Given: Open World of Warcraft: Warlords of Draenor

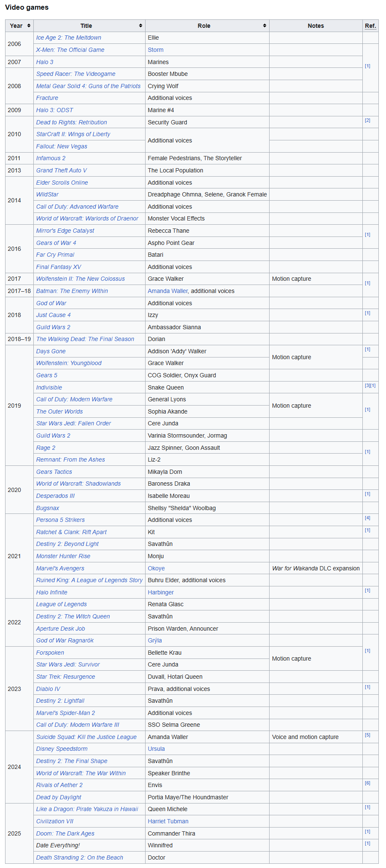Looking at the screenshot, I should click(x=87, y=218).
